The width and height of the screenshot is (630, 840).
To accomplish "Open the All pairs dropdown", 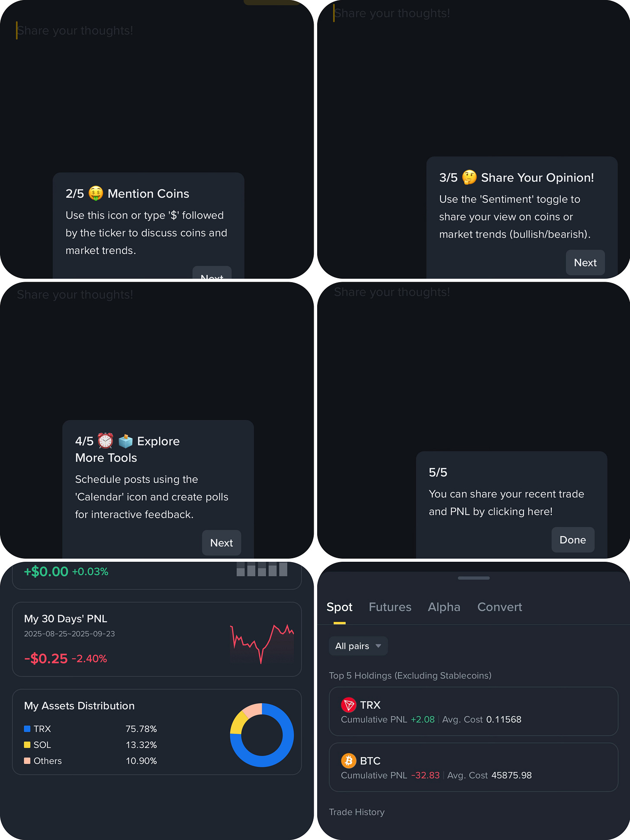I will pyautogui.click(x=358, y=646).
